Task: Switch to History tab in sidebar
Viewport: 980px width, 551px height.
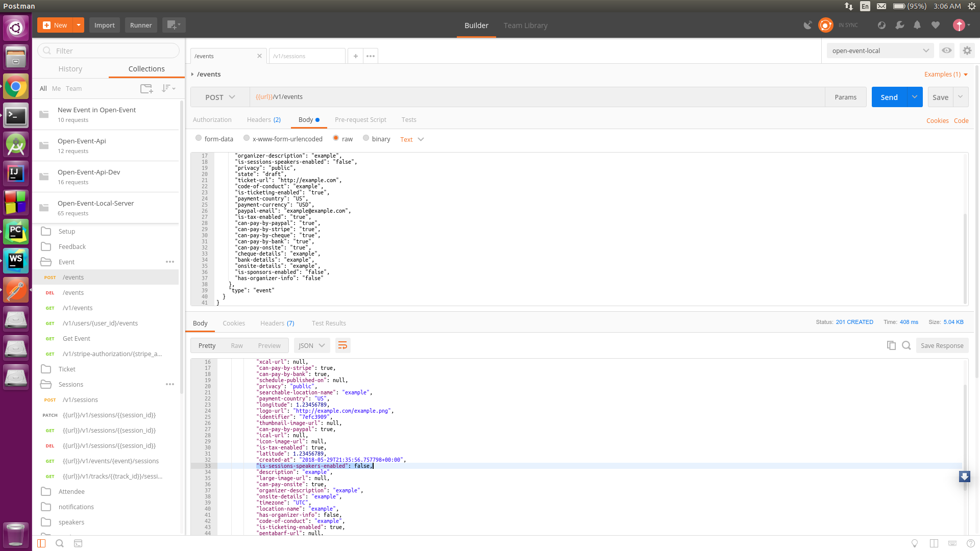Action: click(x=70, y=69)
